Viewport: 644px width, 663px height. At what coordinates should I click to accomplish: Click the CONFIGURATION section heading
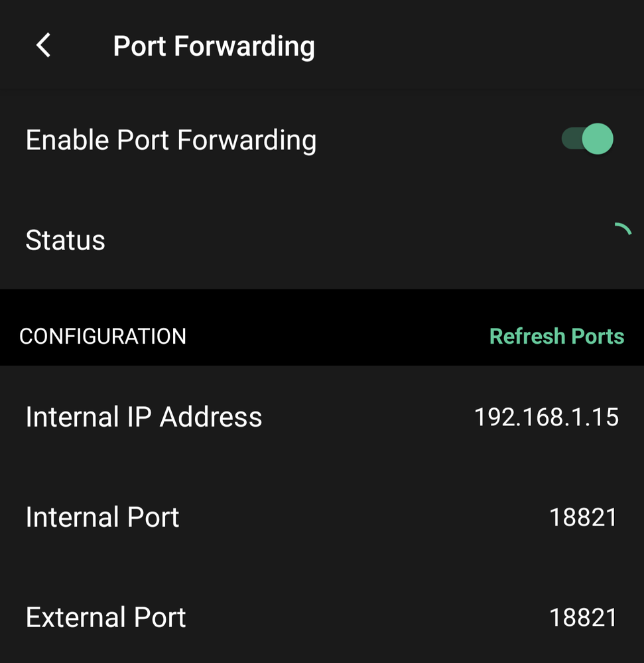point(103,336)
